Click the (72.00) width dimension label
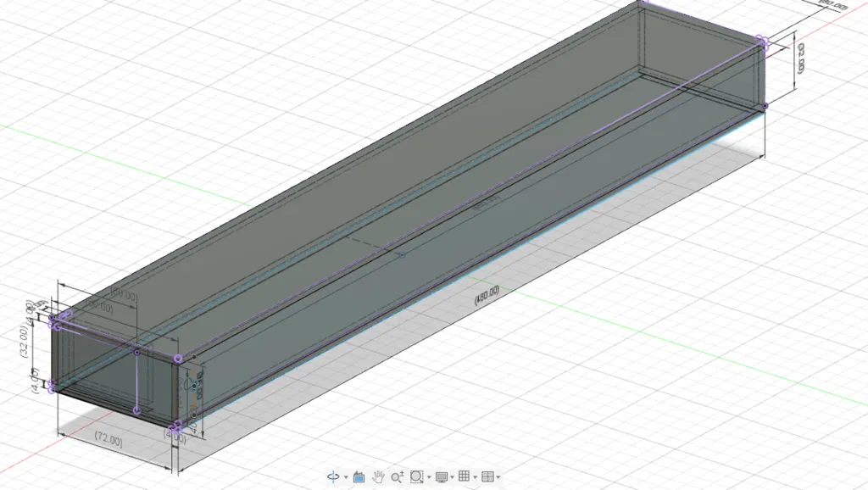 click(x=107, y=438)
